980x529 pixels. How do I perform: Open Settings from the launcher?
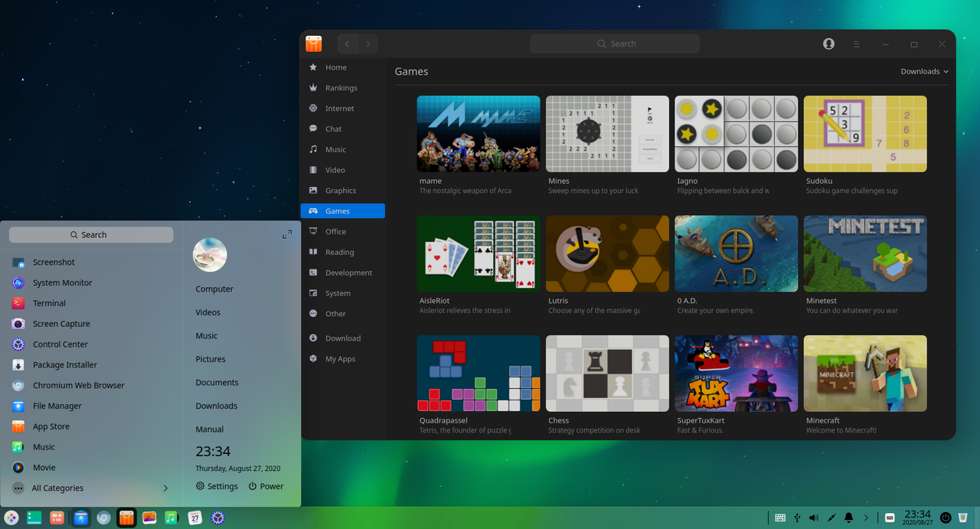pyautogui.click(x=217, y=486)
